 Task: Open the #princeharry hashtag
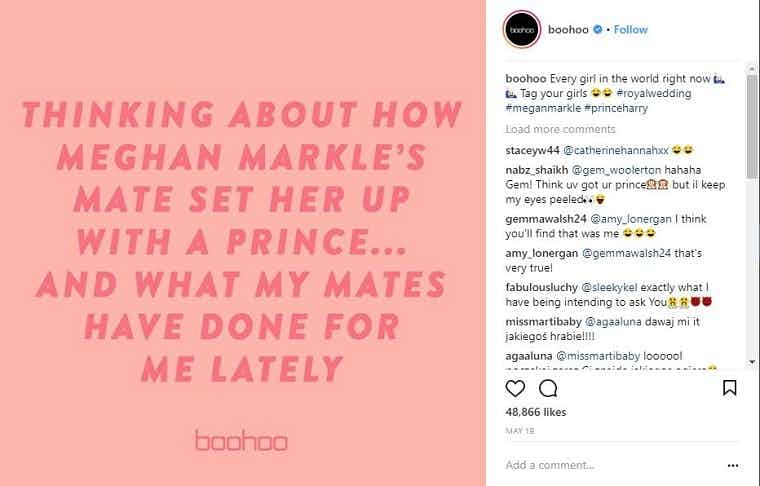pos(621,108)
